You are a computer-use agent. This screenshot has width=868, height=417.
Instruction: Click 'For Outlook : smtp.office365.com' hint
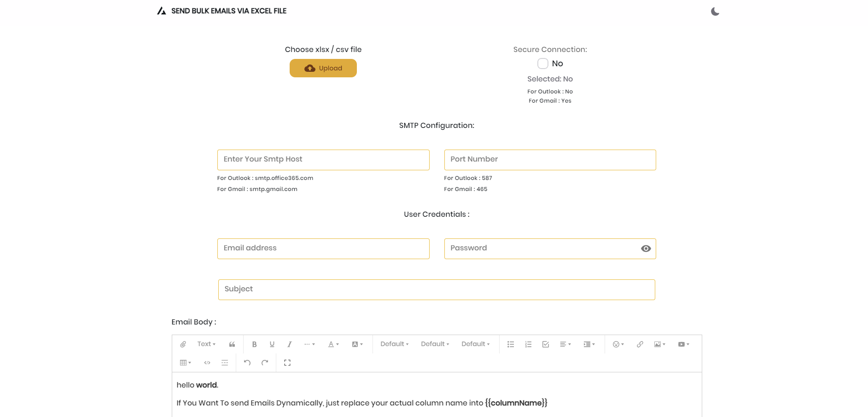click(x=265, y=178)
